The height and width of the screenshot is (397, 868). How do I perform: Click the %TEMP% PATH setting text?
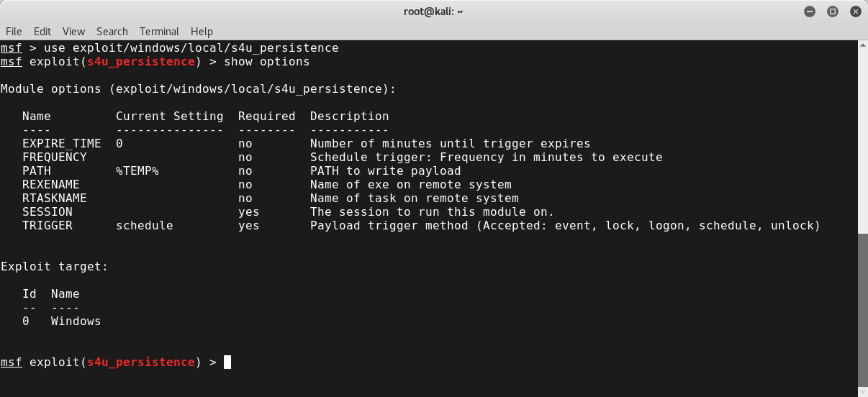(x=137, y=171)
